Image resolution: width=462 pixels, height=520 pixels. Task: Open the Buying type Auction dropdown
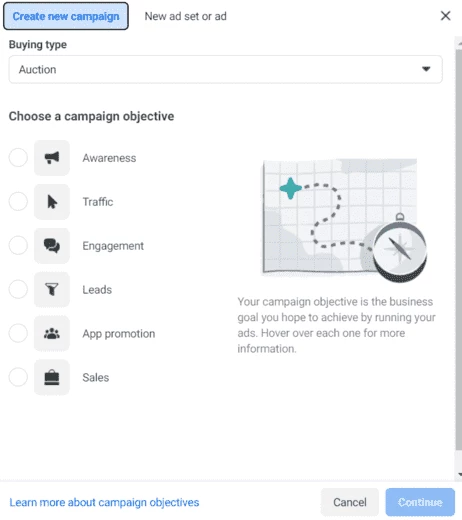point(226,69)
